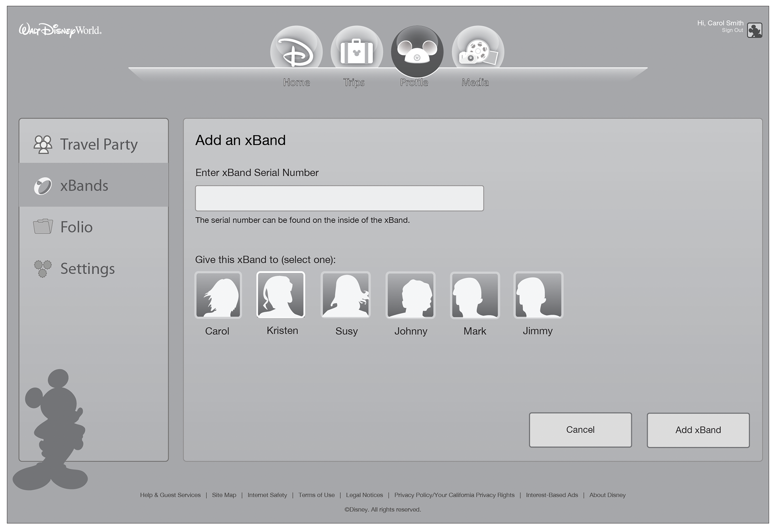
Task: Click the Sign Out link
Action: [732, 30]
